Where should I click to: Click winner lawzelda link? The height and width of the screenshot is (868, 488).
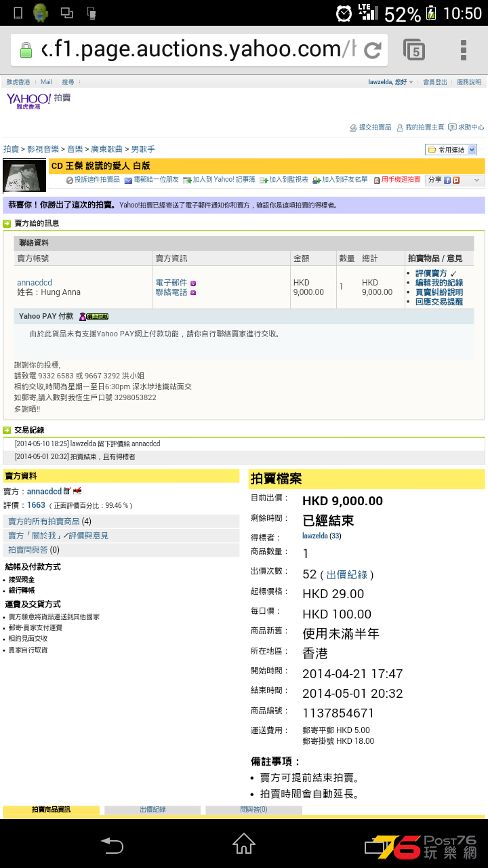314,536
